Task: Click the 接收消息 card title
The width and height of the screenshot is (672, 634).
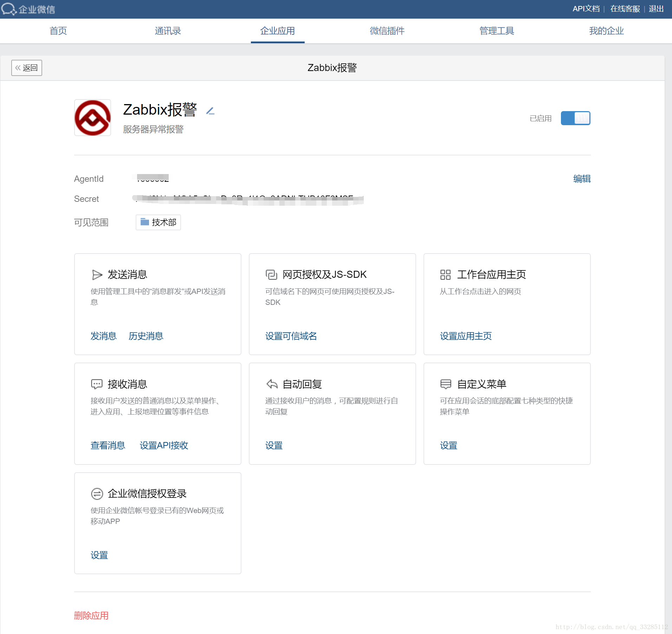Action: (x=127, y=384)
